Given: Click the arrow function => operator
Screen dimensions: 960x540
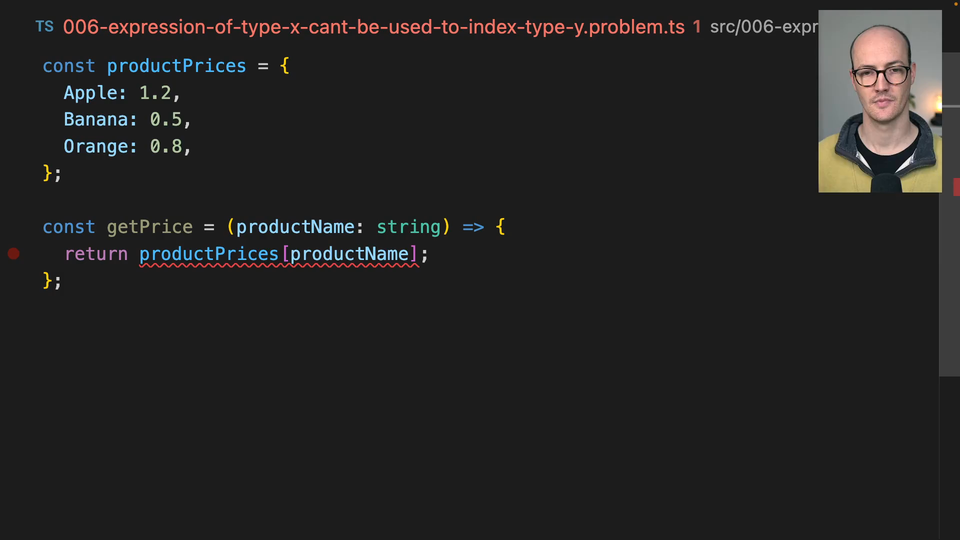Looking at the screenshot, I should [x=473, y=227].
